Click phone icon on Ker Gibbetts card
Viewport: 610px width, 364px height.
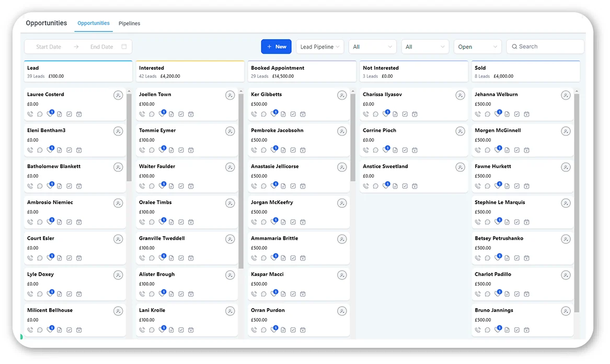(x=254, y=114)
